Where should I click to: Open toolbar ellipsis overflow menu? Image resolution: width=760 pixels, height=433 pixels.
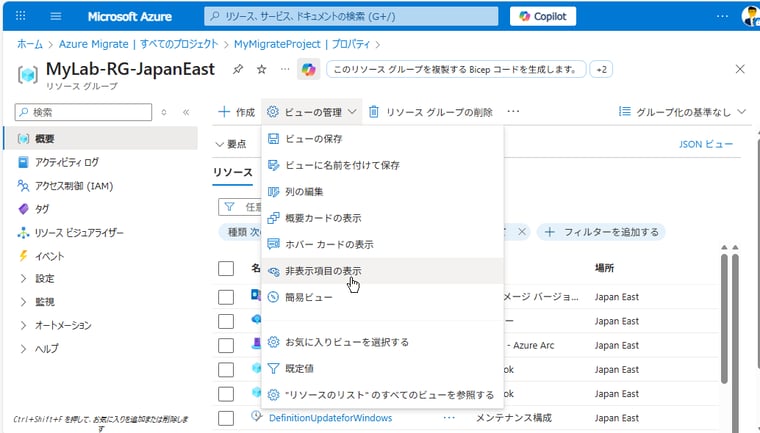pyautogui.click(x=513, y=112)
